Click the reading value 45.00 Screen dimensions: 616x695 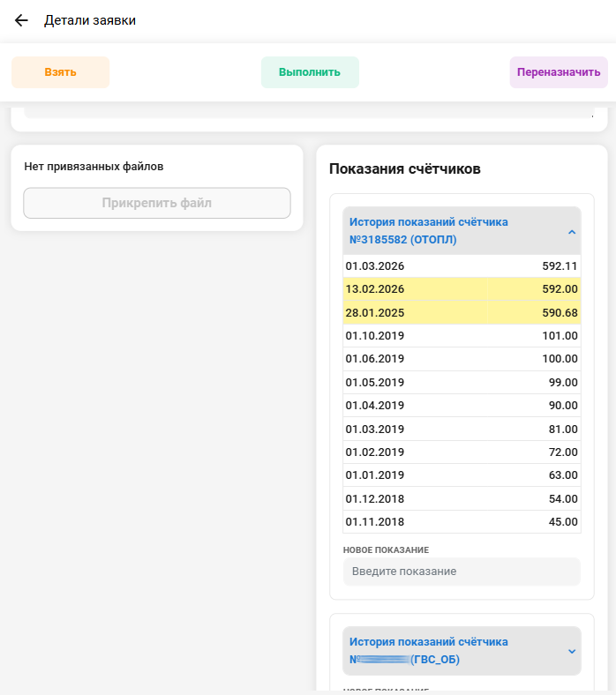pyautogui.click(x=560, y=522)
